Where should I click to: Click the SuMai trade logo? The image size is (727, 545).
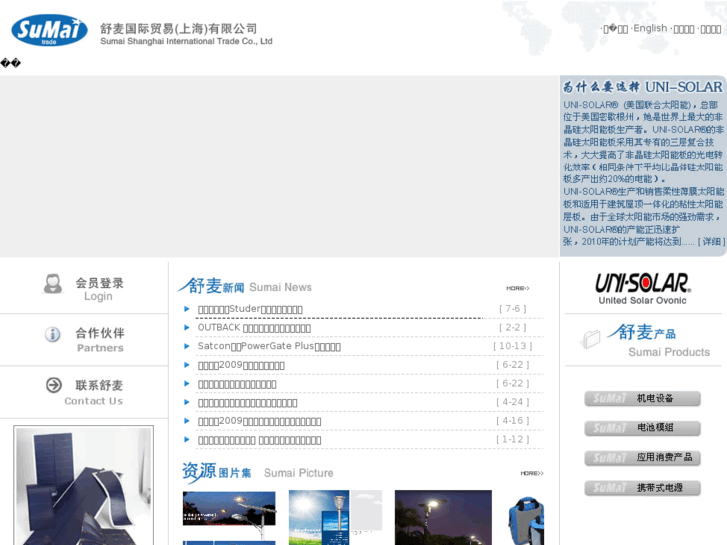pos(49,30)
